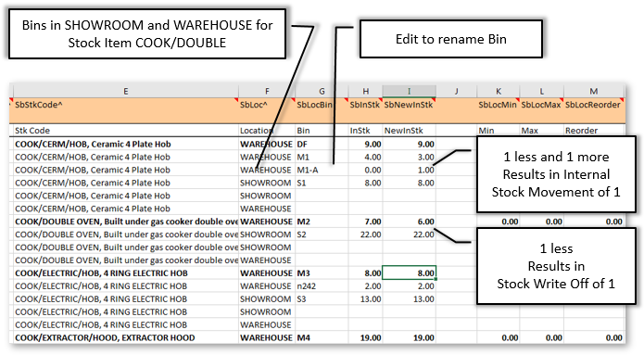
Task: Click the 'InStk' label cell
Action: pyautogui.click(x=365, y=131)
